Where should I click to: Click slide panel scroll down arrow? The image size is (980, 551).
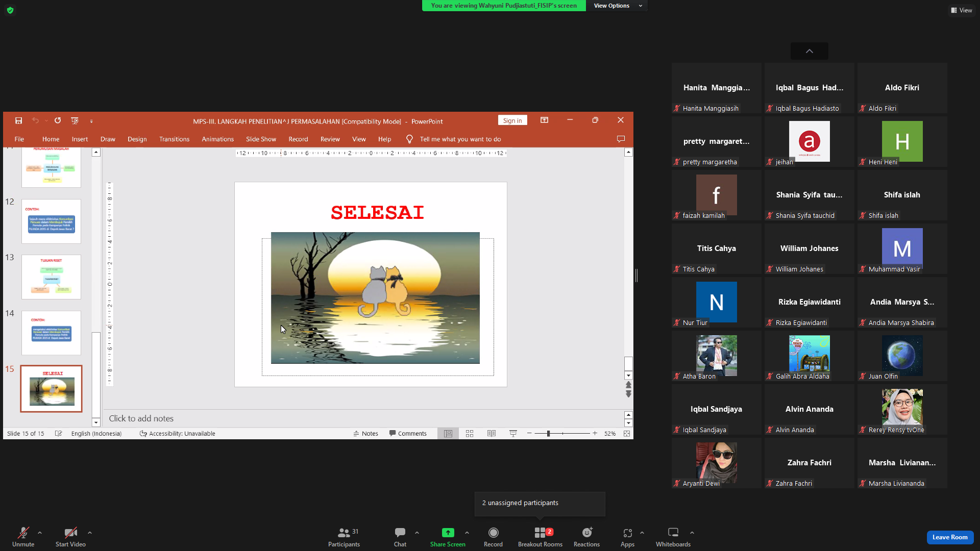click(x=96, y=422)
